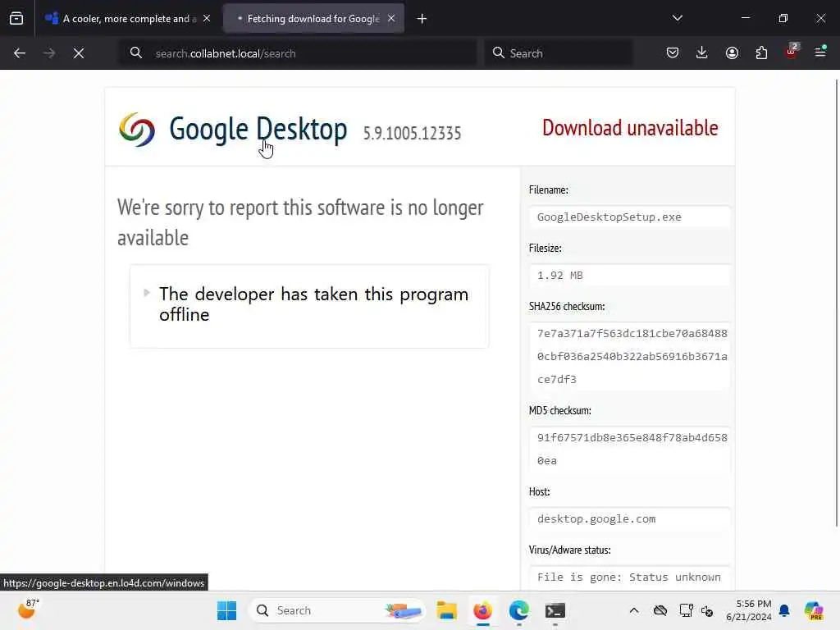Open File Explorer from the taskbar
The width and height of the screenshot is (840, 630).
446,610
